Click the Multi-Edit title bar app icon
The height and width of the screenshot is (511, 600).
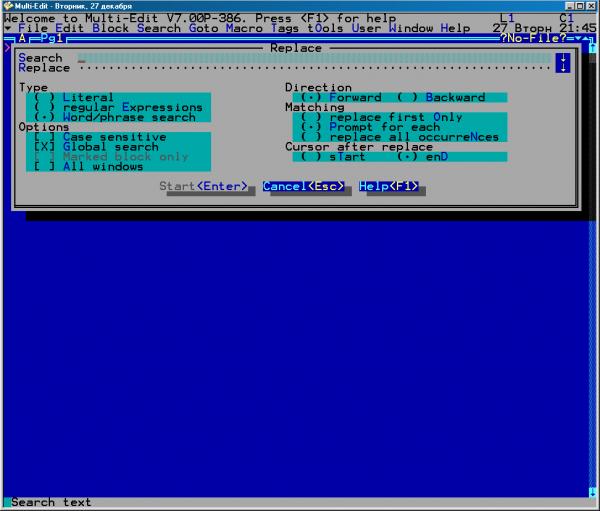pos(8,6)
